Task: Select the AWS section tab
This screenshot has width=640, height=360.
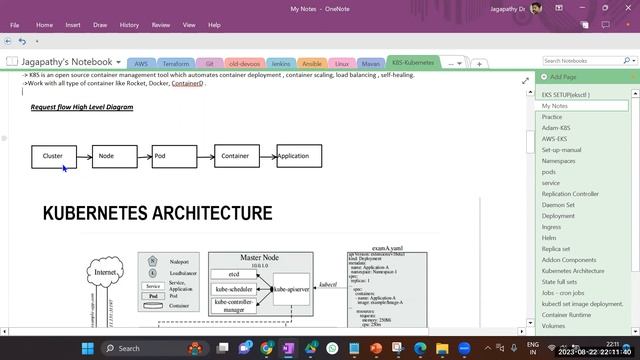Action: 141,64
